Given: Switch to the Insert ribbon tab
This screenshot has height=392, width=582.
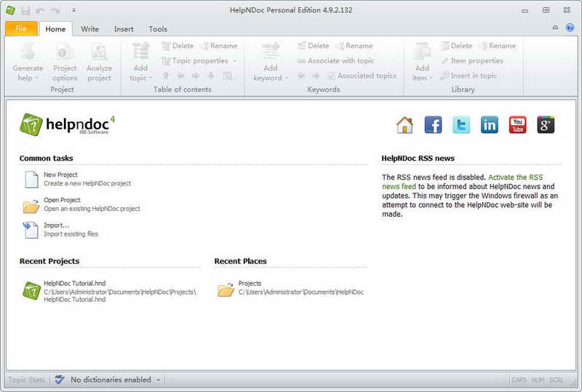Looking at the screenshot, I should tap(124, 29).
